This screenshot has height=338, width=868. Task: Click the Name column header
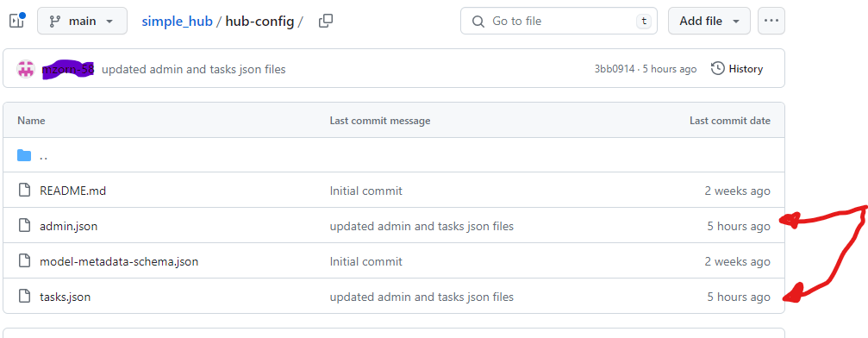click(32, 120)
